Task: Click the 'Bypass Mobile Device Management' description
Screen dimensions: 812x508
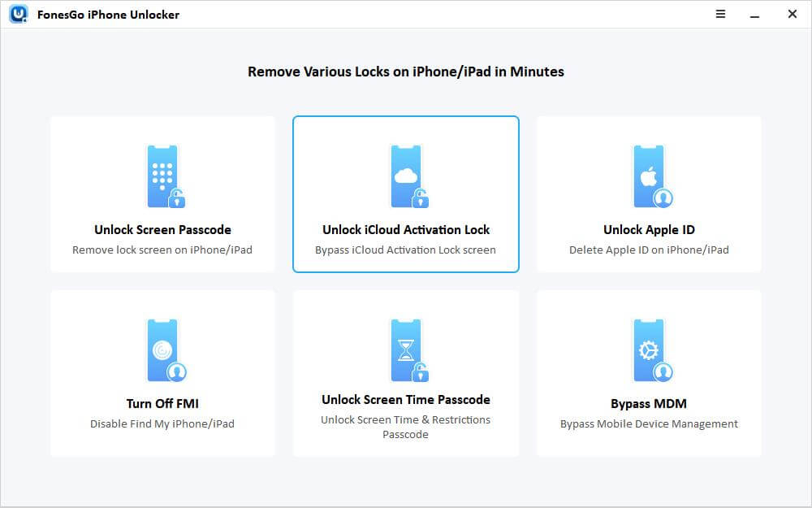Action: [649, 423]
